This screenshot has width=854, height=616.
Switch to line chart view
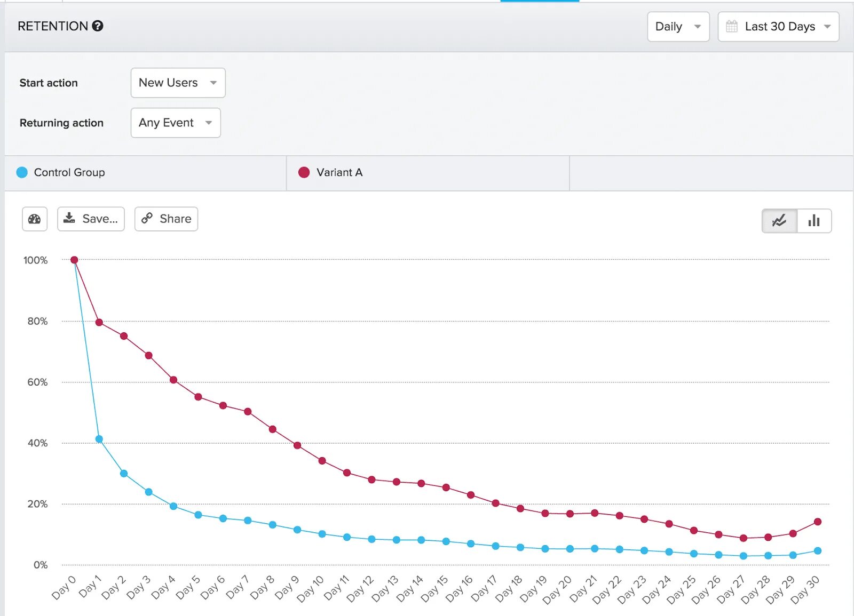(x=779, y=220)
